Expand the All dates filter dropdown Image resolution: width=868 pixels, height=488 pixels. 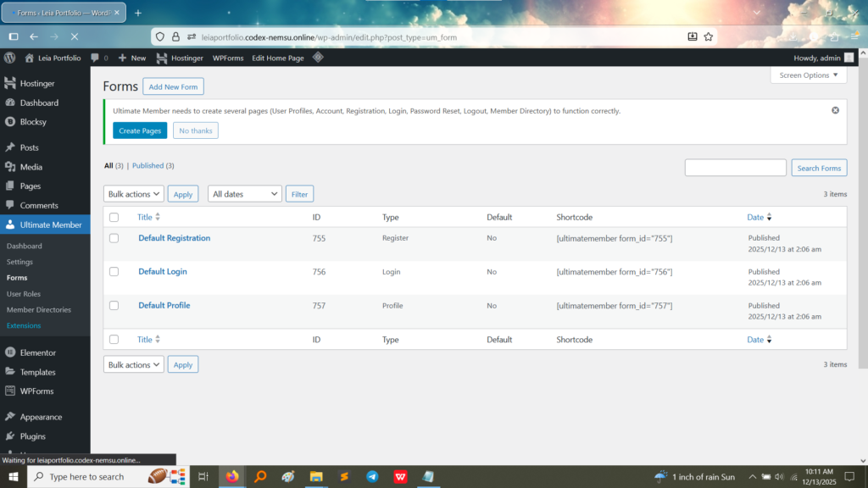(x=244, y=194)
